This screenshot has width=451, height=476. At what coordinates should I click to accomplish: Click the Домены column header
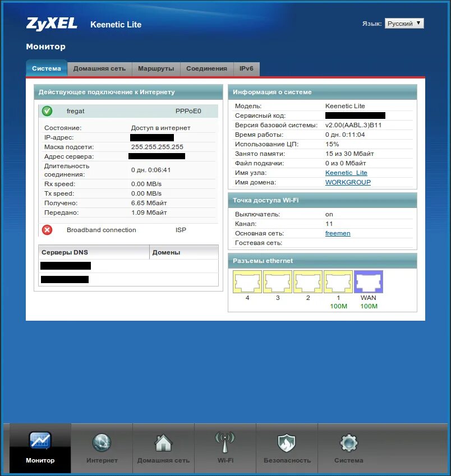tap(184, 252)
